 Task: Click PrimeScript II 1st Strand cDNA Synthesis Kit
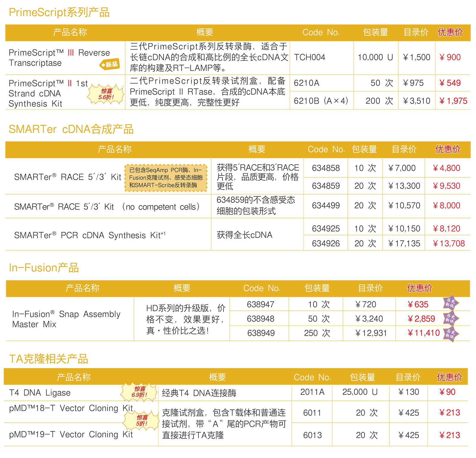[48, 93]
